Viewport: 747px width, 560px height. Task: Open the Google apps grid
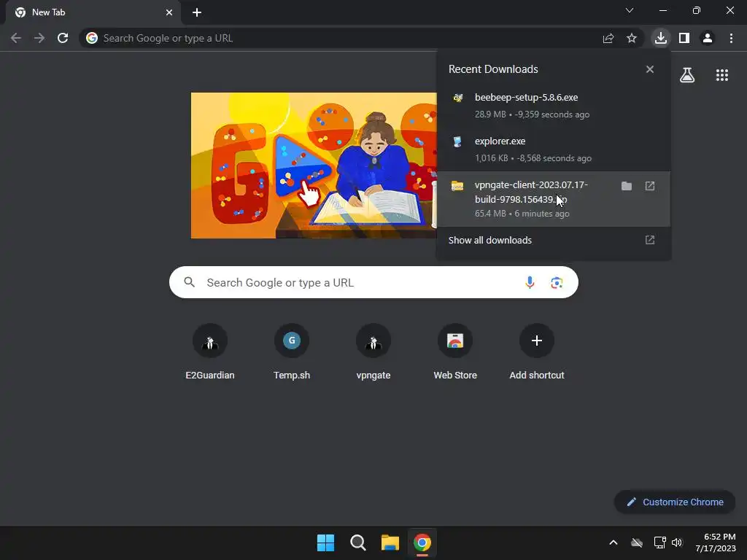click(722, 75)
